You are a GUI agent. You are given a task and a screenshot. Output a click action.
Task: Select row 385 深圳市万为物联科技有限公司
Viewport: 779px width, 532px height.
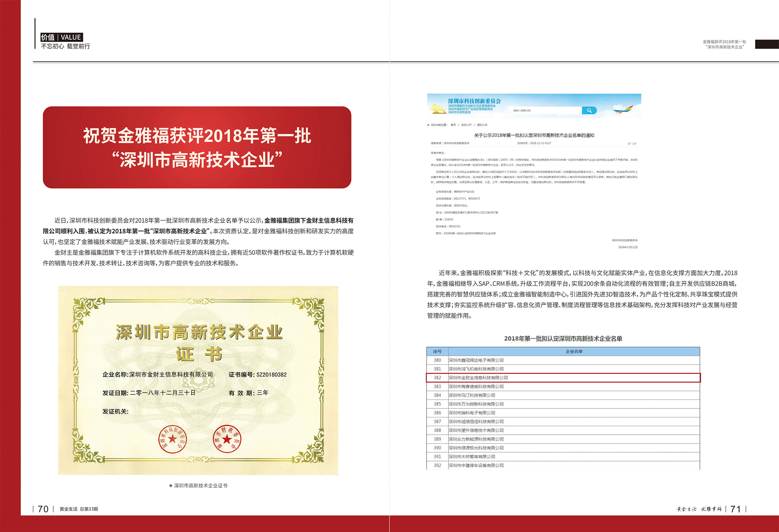coord(563,404)
